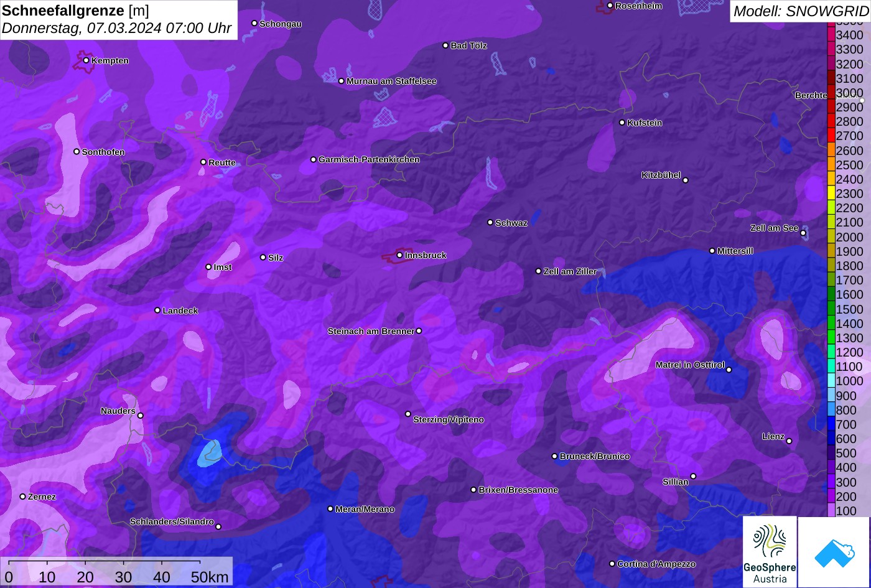Viewport: 871px width, 588px height.
Task: Click the date Donnerstag, 07.03.2024 07:00 Uhr
Action: coord(117,28)
